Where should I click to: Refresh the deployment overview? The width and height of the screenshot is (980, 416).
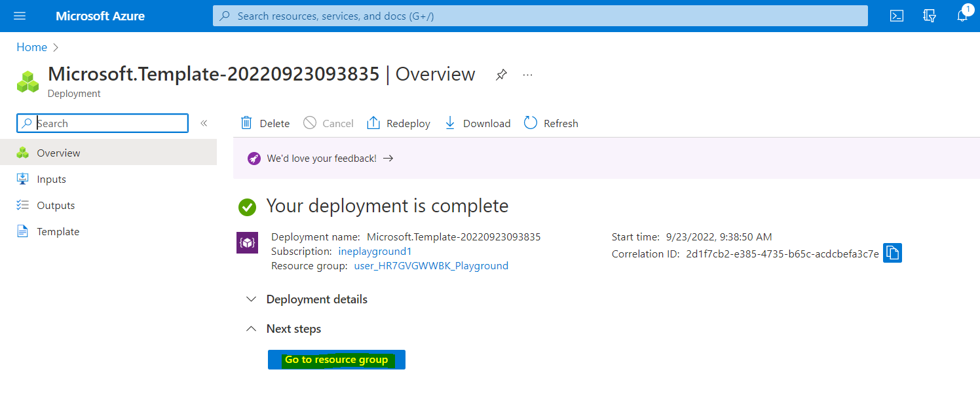[551, 123]
